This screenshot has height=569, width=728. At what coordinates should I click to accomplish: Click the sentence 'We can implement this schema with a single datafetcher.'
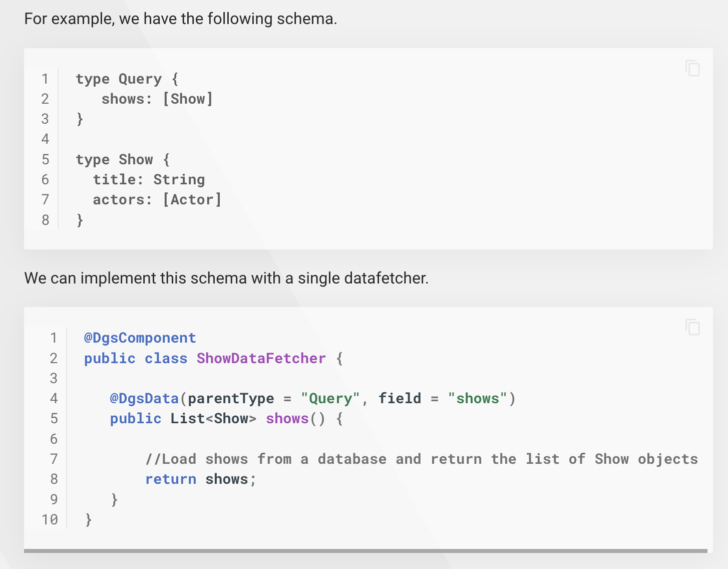226,278
